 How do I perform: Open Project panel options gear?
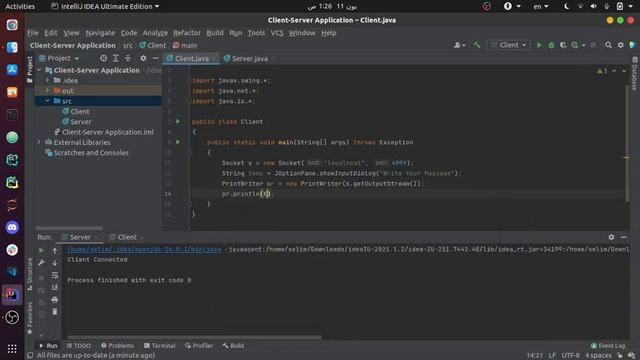click(x=143, y=58)
